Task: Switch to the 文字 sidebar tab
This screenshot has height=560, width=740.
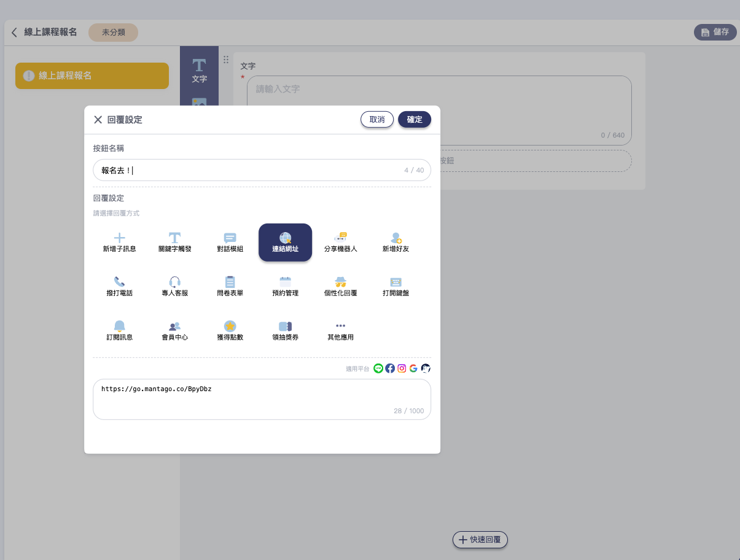Action: [199, 70]
